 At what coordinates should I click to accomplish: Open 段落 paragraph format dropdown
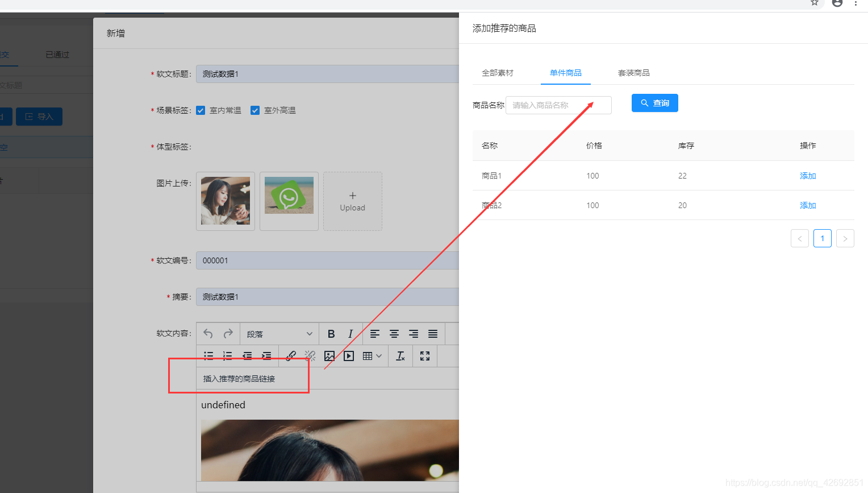coord(279,334)
